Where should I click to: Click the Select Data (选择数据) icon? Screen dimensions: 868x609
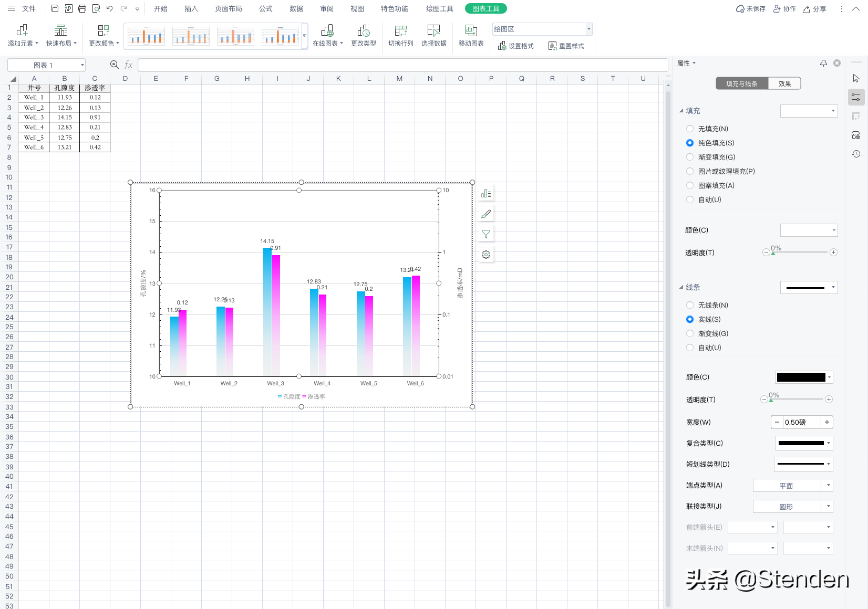point(433,30)
